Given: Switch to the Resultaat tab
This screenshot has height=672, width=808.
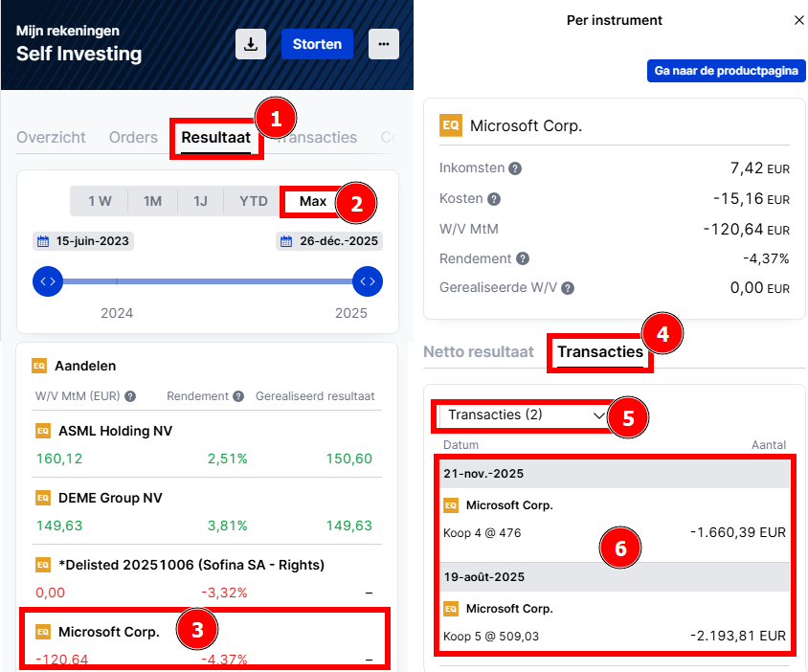Looking at the screenshot, I should pyautogui.click(x=215, y=138).
